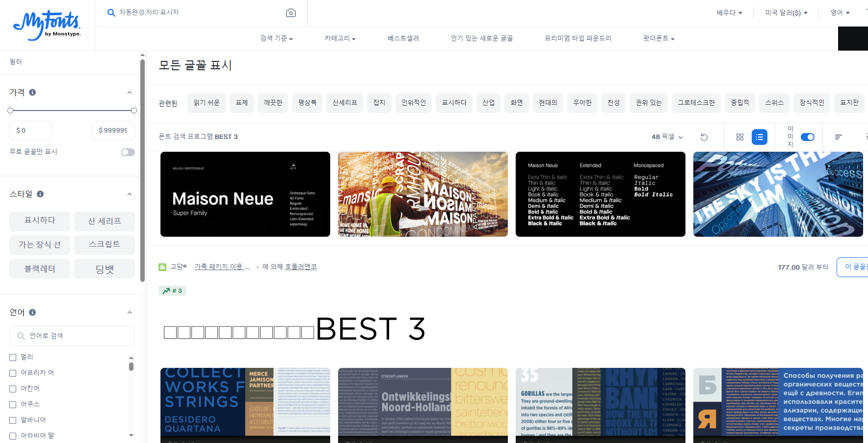Click the BEST 3 font preview text

[x=294, y=329]
